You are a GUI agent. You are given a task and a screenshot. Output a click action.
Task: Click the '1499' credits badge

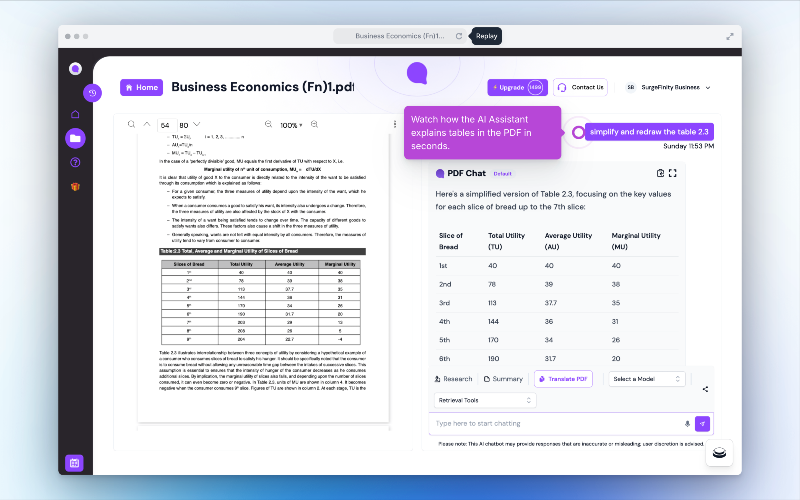tap(535, 87)
